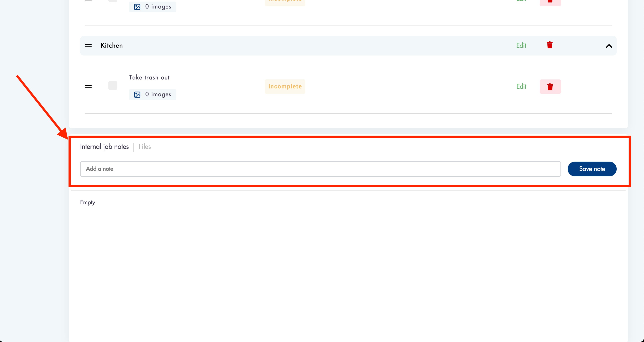644x342 pixels.
Task: Open image icon under Take trash out
Action: point(137,95)
